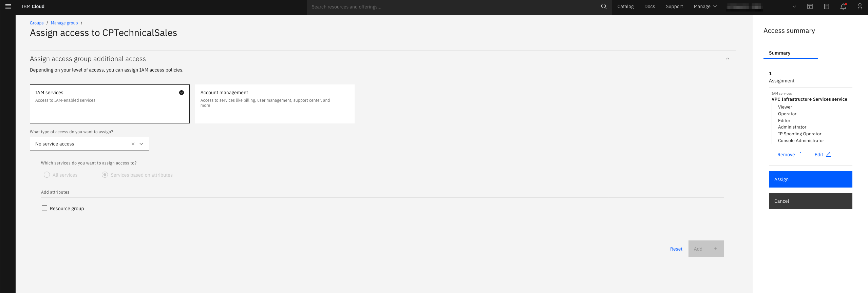Go to Manage group breadcrumb link
Image resolution: width=868 pixels, height=293 pixels.
[x=64, y=23]
